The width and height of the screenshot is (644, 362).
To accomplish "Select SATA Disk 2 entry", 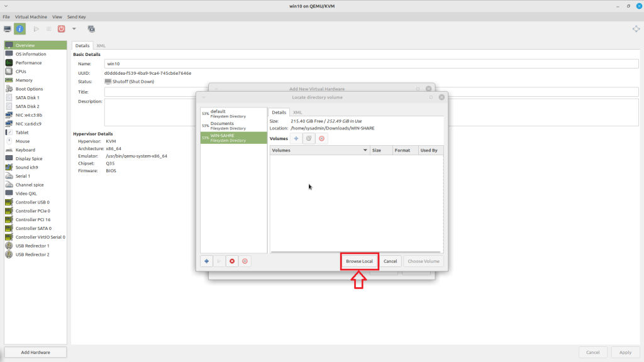I will pyautogui.click(x=35, y=106).
